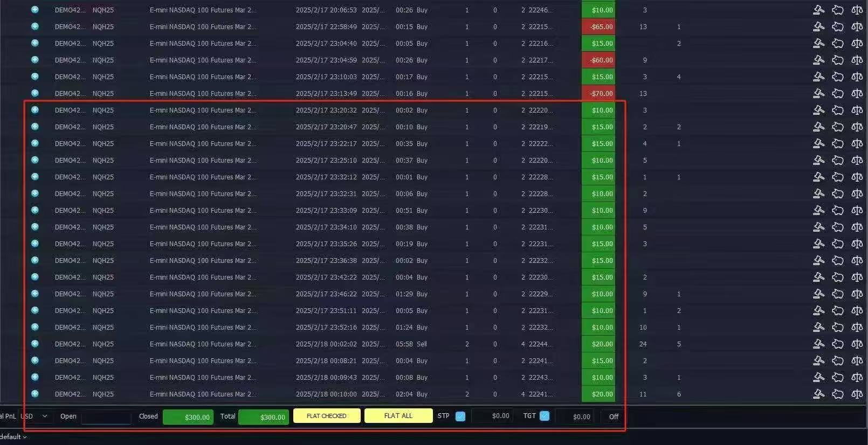Click the scales icon in the 23:51:11 row
Image resolution: width=868 pixels, height=445 pixels.
857,310
